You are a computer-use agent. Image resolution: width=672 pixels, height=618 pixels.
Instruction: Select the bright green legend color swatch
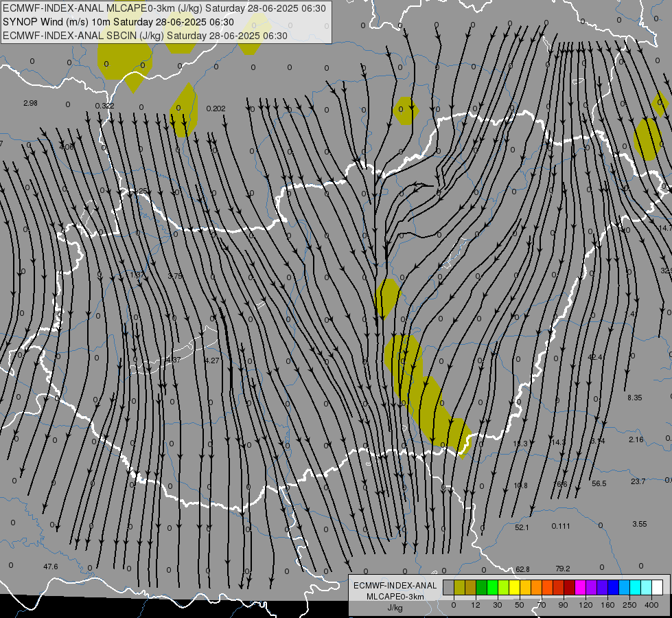coord(492,587)
